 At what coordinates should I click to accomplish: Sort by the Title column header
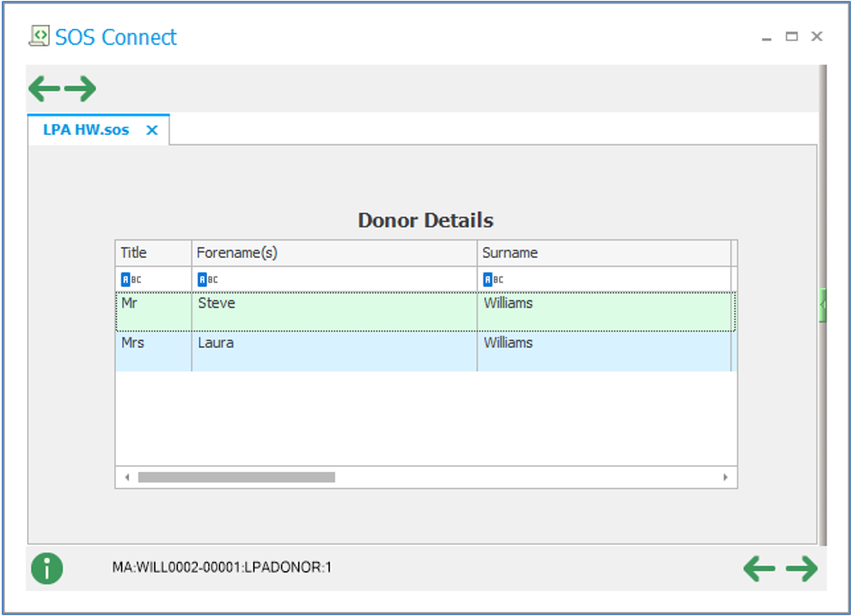click(153, 253)
